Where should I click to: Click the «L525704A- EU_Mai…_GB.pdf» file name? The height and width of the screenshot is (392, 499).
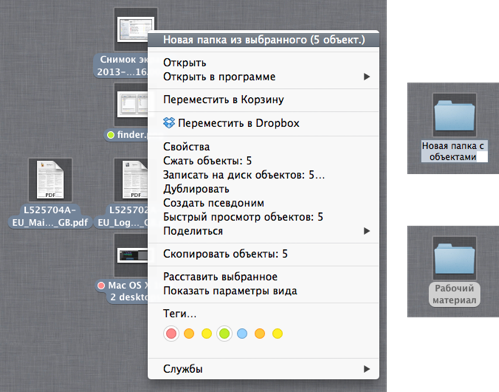(50, 216)
